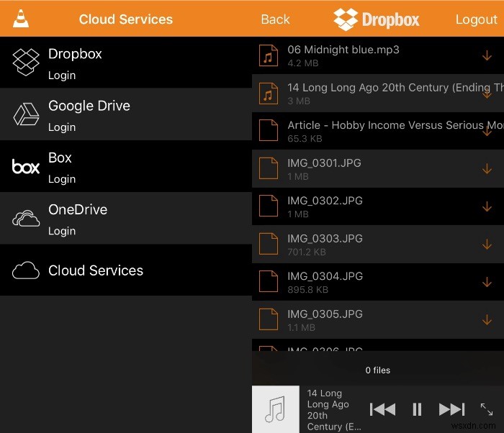Download IMG_0305.JPG using arrow
This screenshot has width=504, height=433.
[487, 319]
